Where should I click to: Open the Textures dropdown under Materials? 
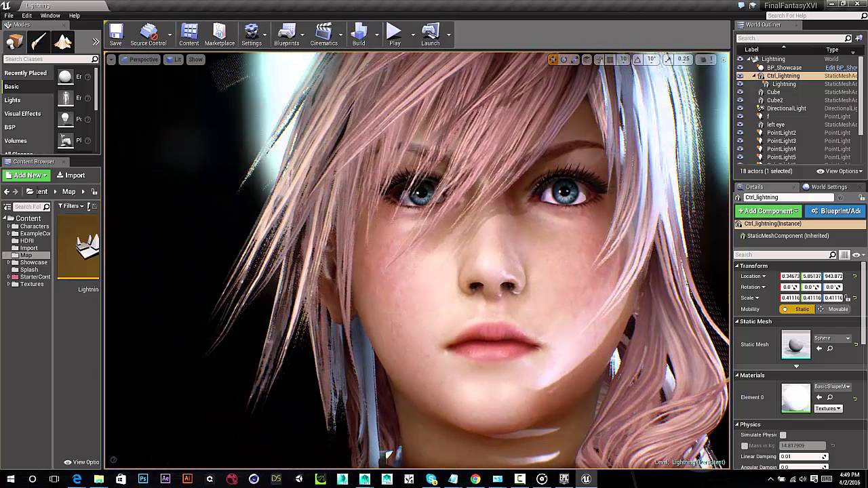coord(828,409)
